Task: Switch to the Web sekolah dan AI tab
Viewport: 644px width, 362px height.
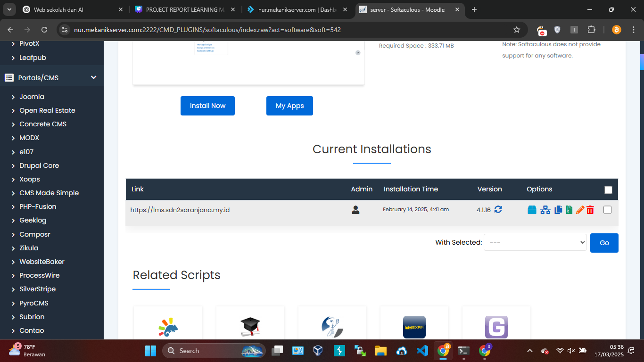Action: [73, 9]
